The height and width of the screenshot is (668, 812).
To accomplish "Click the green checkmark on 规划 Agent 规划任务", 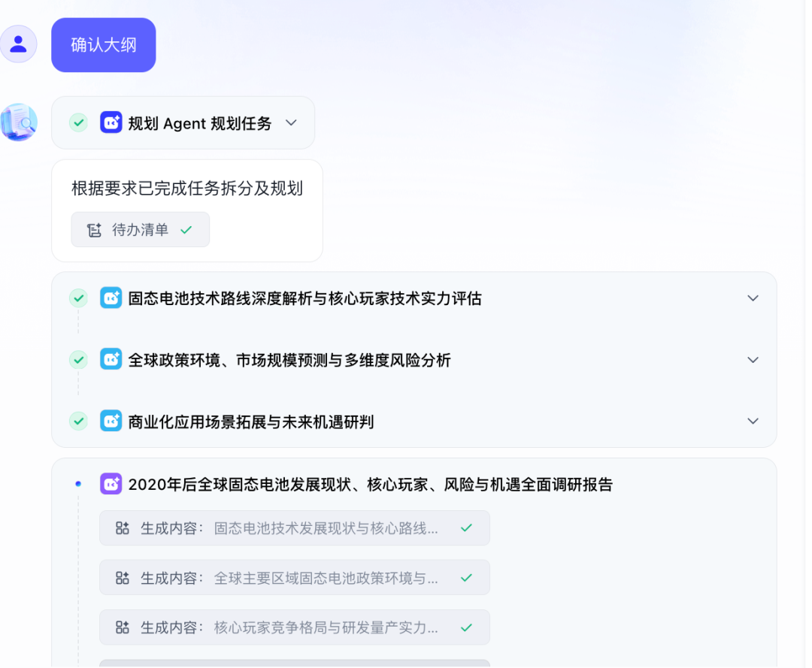I will (x=78, y=122).
